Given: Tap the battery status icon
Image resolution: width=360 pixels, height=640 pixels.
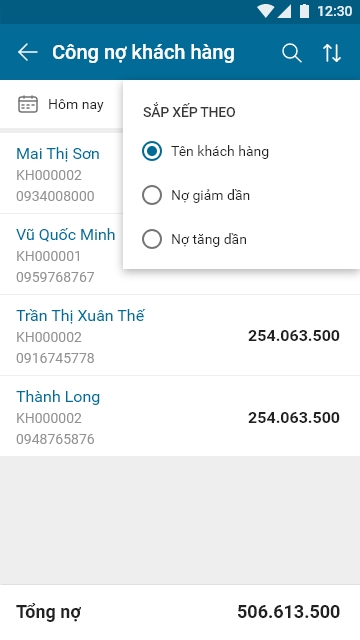Looking at the screenshot, I should click(304, 11).
